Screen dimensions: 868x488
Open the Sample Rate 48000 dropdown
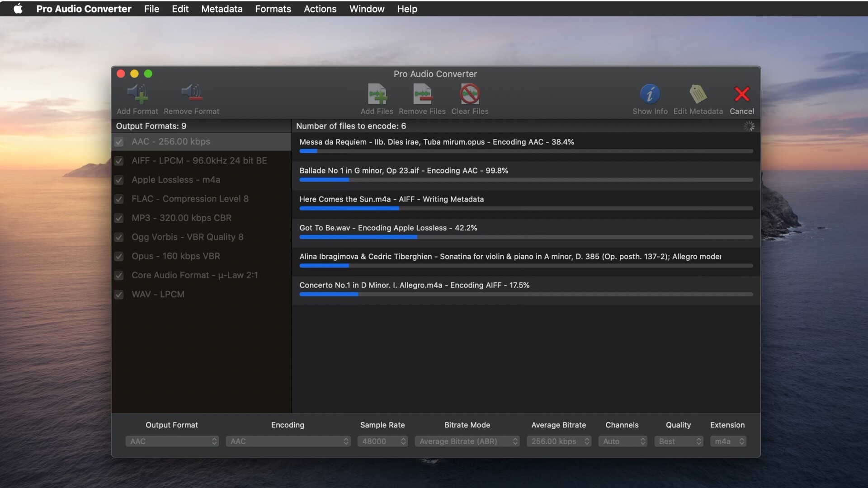point(382,441)
